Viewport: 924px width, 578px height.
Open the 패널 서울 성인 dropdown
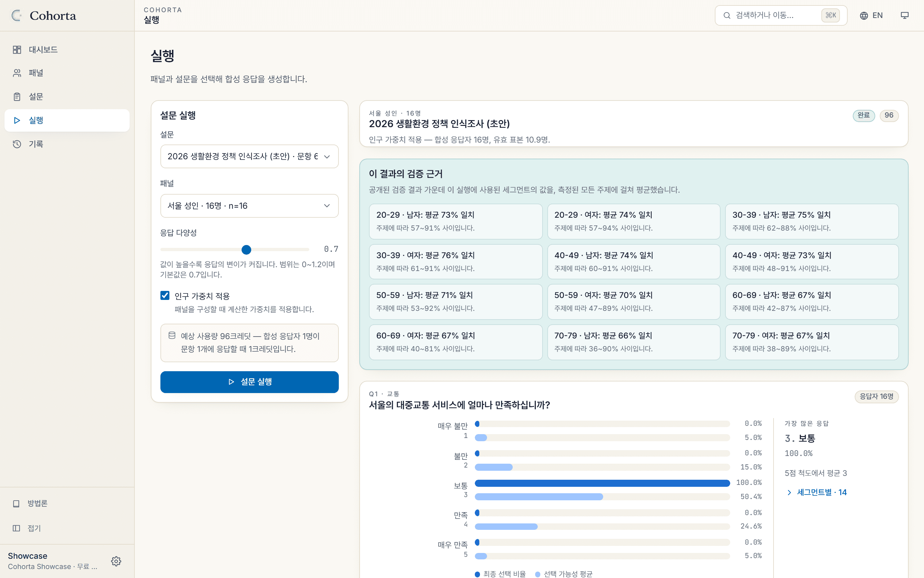point(249,206)
